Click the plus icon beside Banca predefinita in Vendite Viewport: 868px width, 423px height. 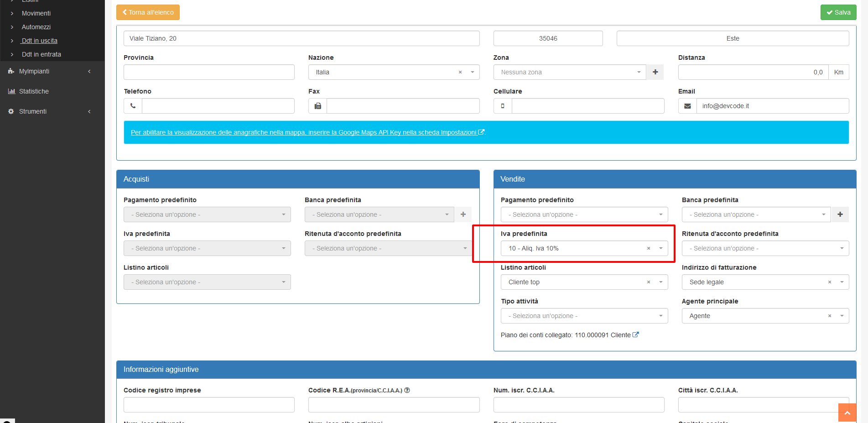(840, 214)
